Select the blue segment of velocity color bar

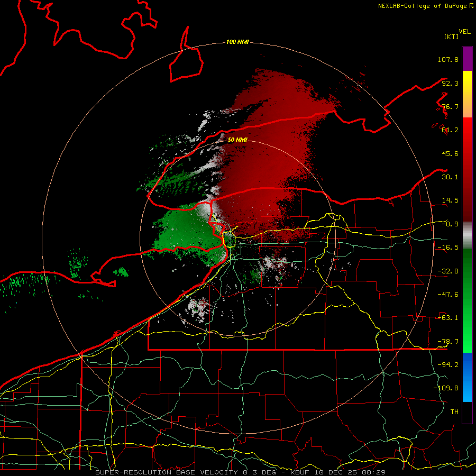point(467,377)
